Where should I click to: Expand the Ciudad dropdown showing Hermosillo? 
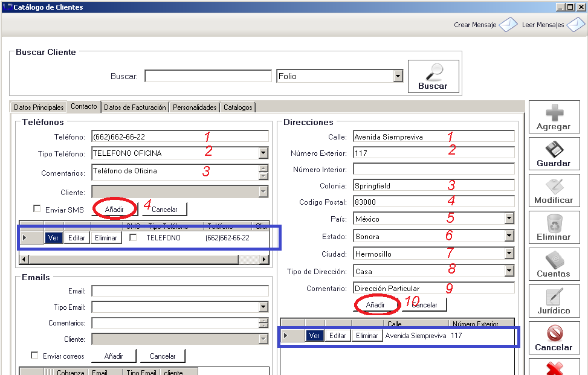coord(509,254)
